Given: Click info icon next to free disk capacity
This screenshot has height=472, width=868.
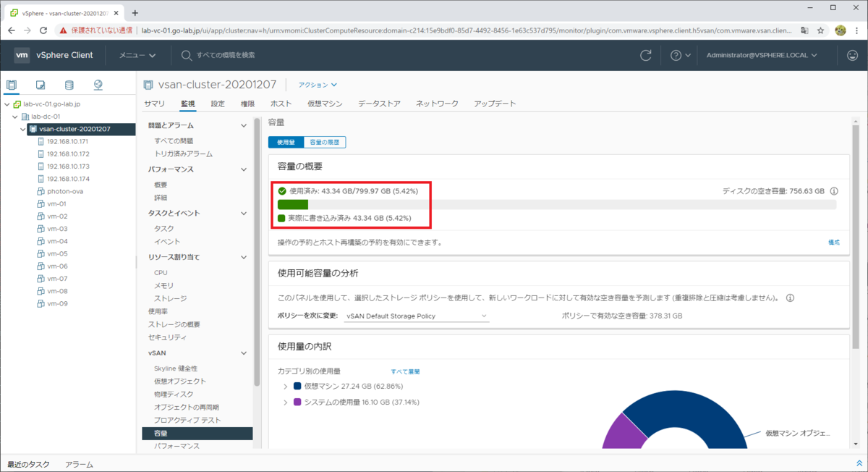Looking at the screenshot, I should [x=833, y=191].
